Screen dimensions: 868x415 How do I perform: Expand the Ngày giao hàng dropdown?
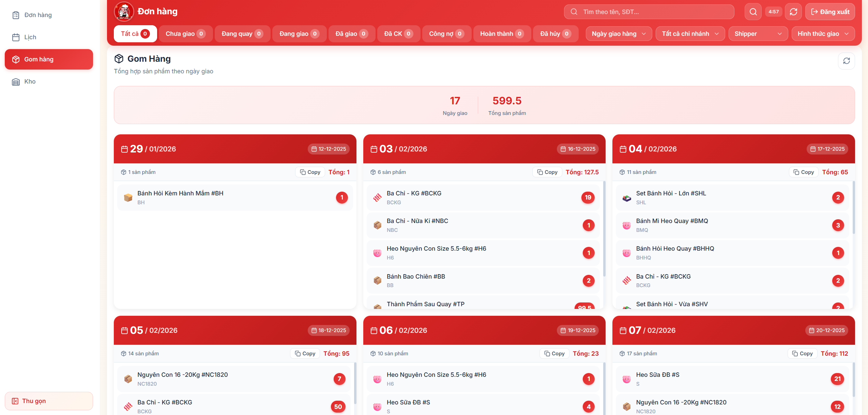point(619,34)
